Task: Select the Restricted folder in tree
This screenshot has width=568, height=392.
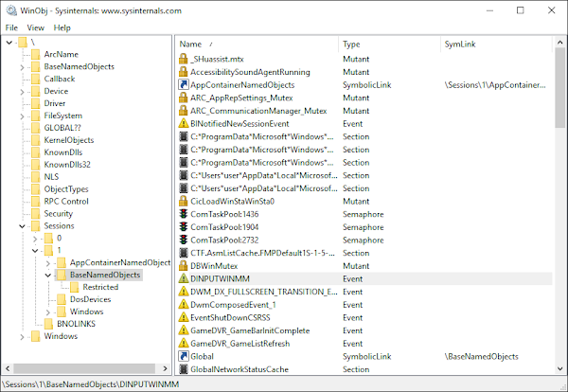Action: click(x=99, y=287)
